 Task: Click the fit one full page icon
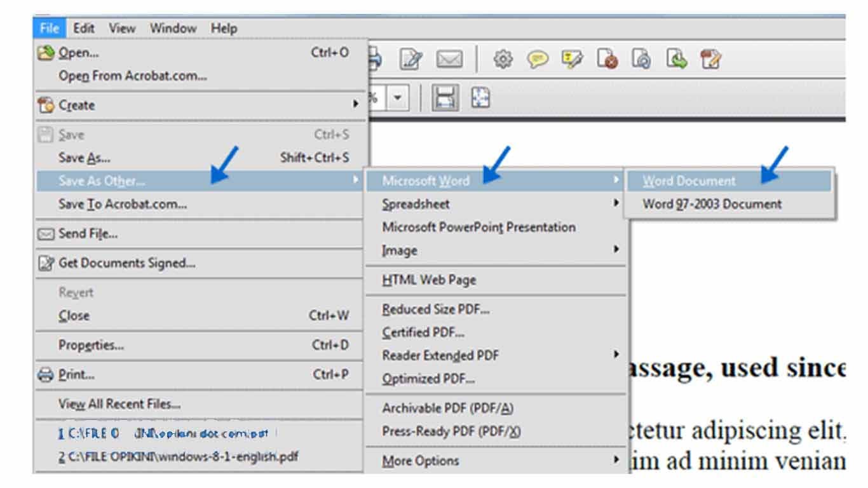480,98
